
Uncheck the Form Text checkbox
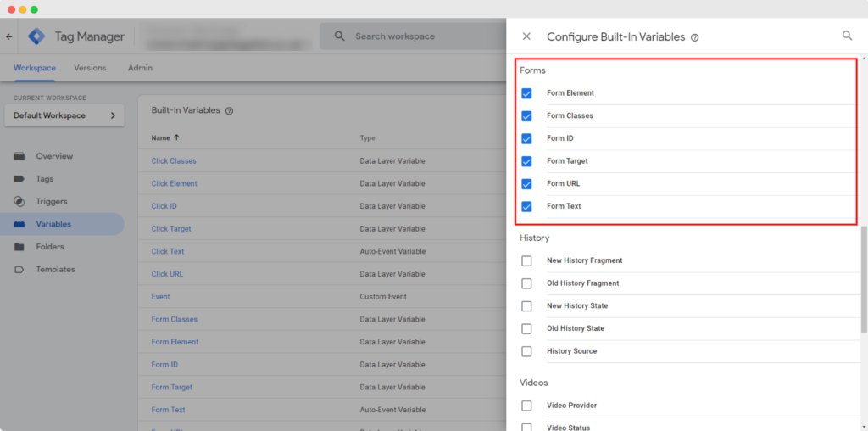point(526,207)
